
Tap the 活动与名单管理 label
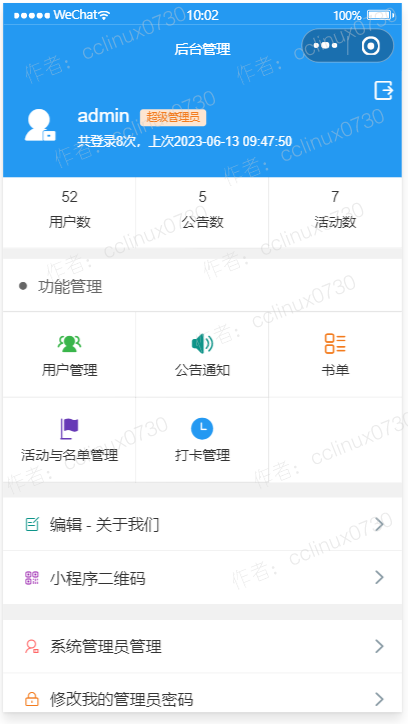coord(69,455)
